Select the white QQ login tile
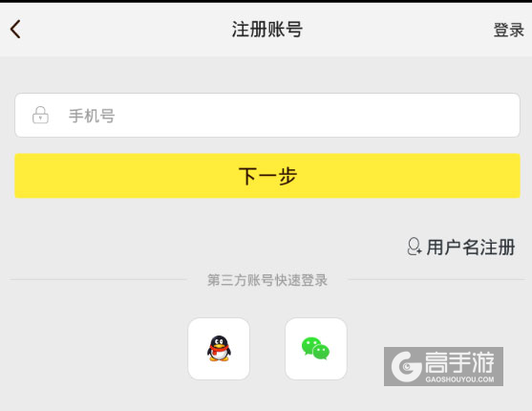This screenshot has height=411, width=532. click(219, 349)
